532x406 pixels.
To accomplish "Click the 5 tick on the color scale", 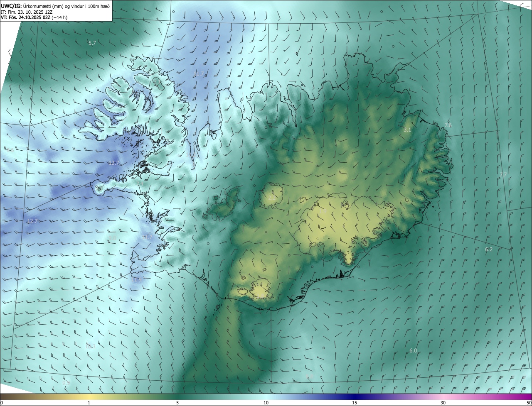I will pos(177,403).
